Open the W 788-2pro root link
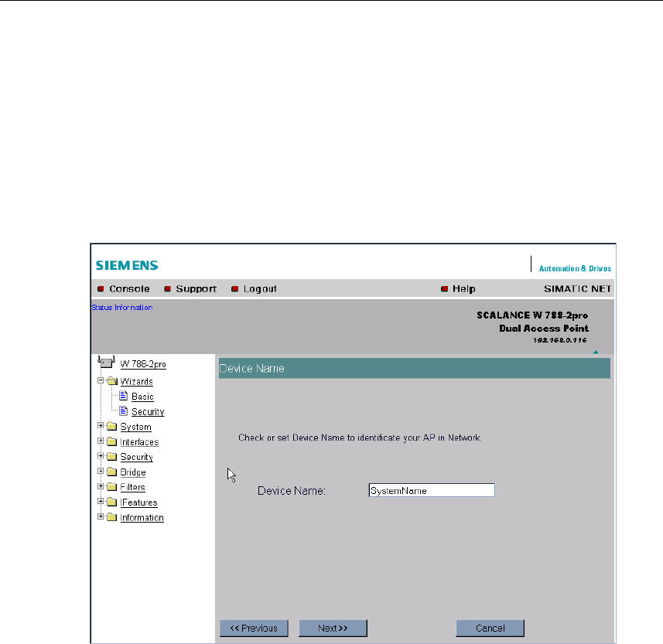The image size is (663, 644). coord(143,364)
